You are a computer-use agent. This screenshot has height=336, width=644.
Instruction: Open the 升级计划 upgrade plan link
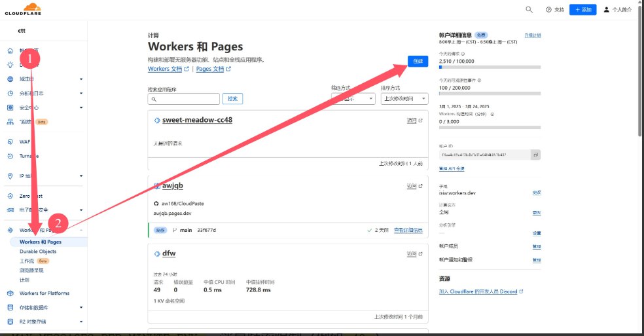click(x=532, y=35)
